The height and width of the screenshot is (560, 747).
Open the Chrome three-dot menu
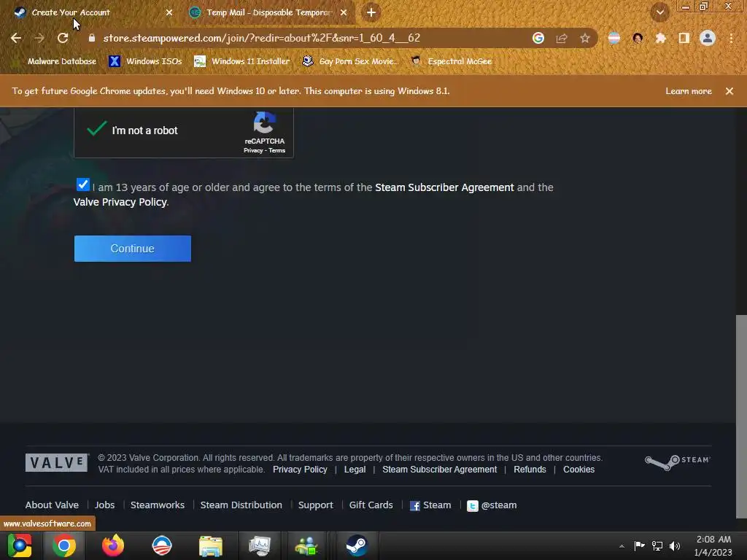(731, 38)
